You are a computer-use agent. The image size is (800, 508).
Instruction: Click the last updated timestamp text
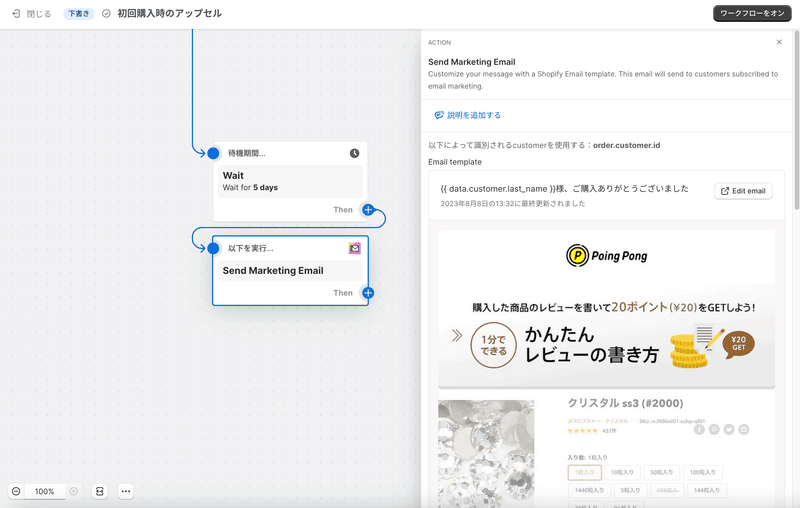[x=513, y=204]
